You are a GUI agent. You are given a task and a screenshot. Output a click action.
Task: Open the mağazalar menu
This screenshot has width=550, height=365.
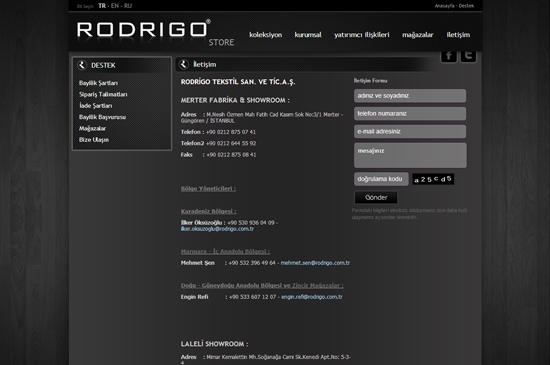(417, 35)
